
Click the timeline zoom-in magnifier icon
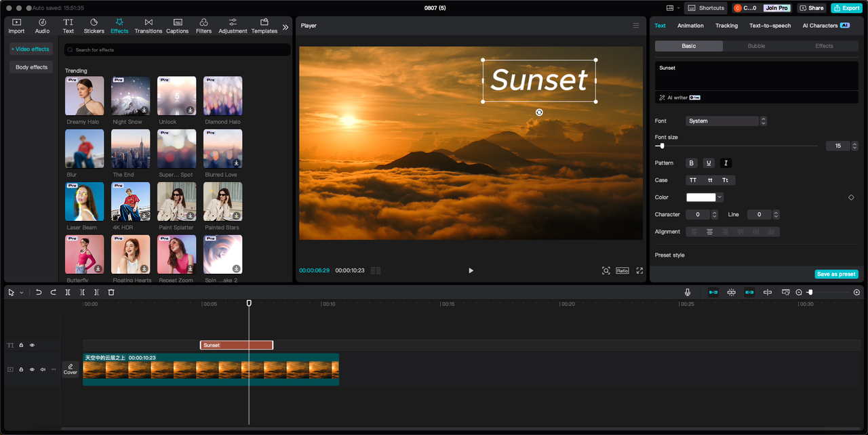856,292
